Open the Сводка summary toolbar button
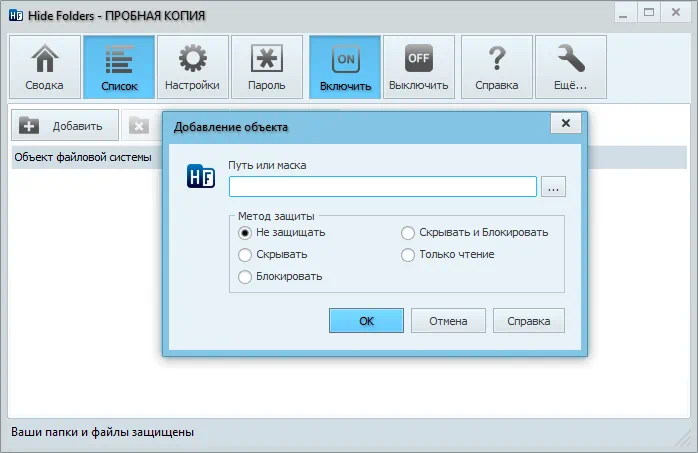The height and width of the screenshot is (453, 698). click(45, 67)
